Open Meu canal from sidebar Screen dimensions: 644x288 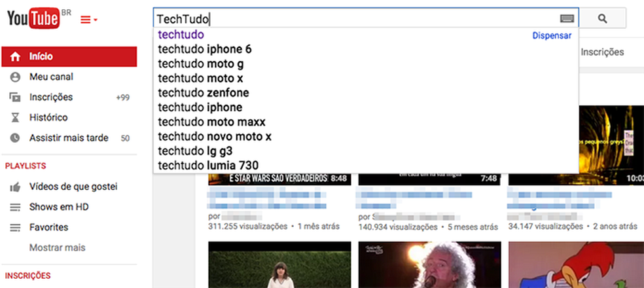51,77
